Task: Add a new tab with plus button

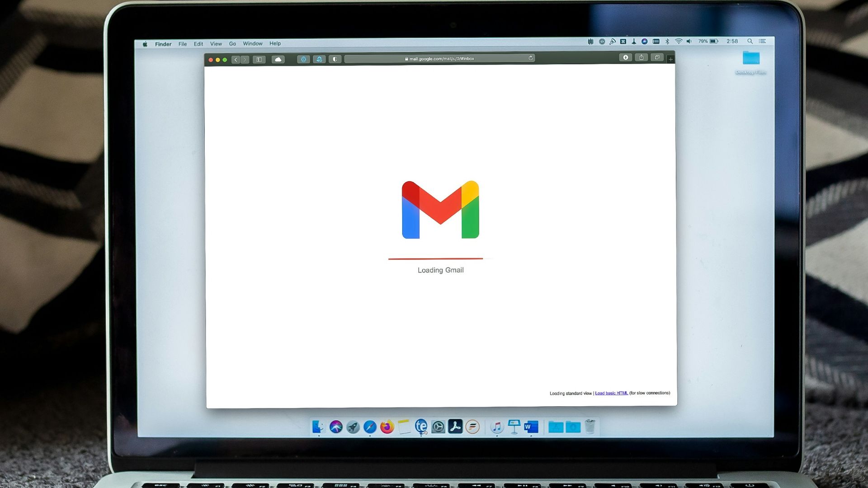Action: [x=670, y=59]
